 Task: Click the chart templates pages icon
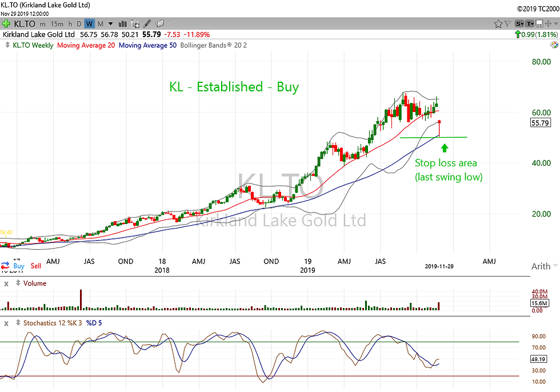[159, 23]
